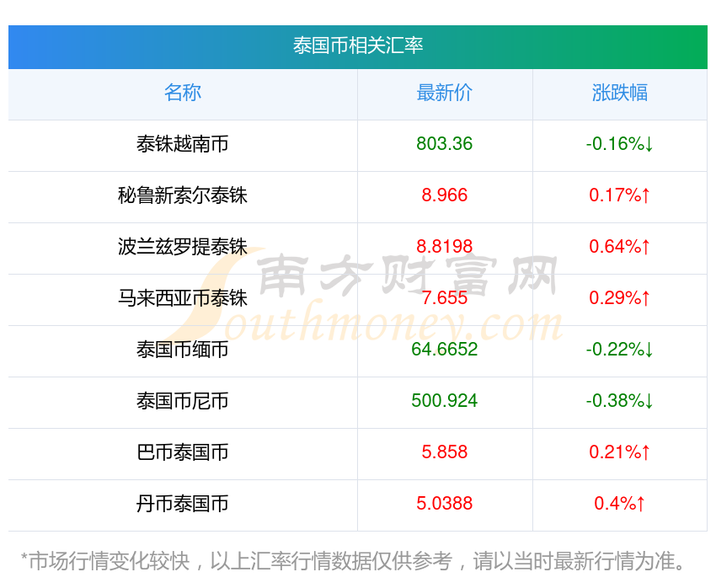
Task: Click the 最新价 column header
Action: click(444, 93)
